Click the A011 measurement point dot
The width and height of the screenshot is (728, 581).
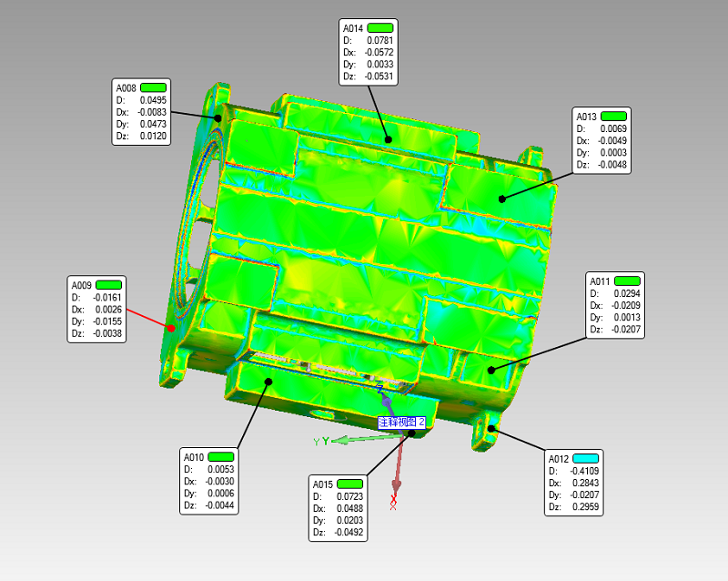(x=491, y=369)
